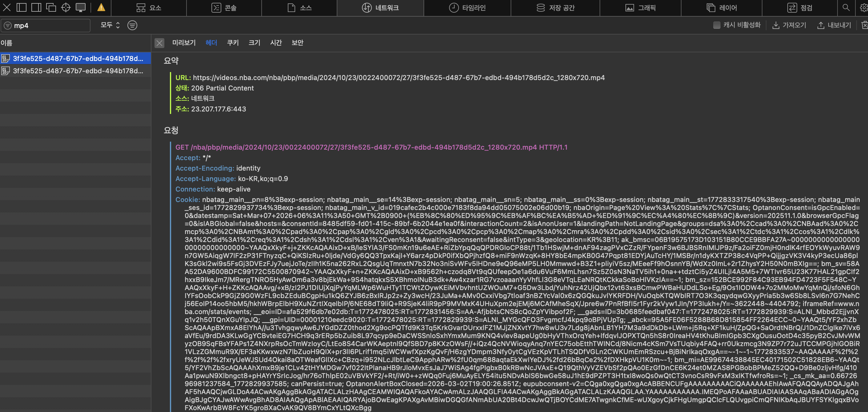Enable the 캐시 비활성화 checkbox
The width and height of the screenshot is (868, 412).
717,25
